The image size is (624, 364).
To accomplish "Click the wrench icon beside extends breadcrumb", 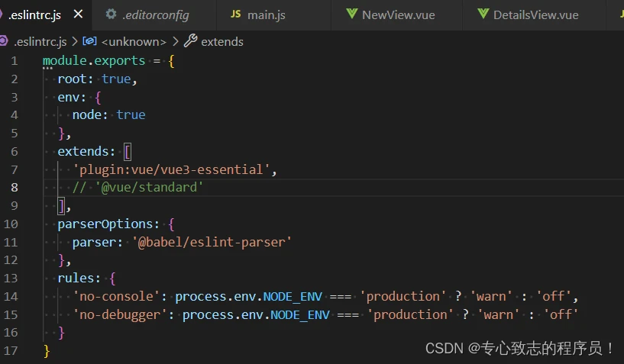I will point(190,41).
